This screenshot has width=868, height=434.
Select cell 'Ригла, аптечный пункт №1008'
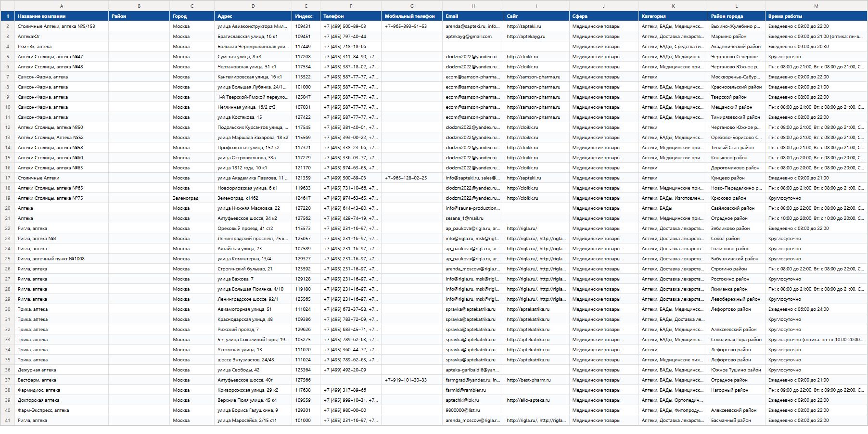click(62, 259)
